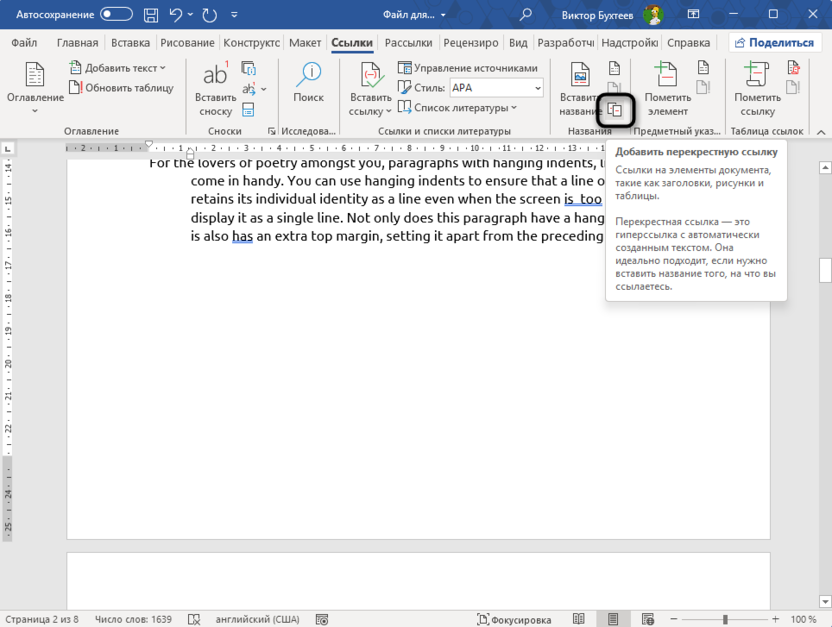Expand the Список литературы dropdown
Viewport: 832px width, 627px height.
(458, 108)
